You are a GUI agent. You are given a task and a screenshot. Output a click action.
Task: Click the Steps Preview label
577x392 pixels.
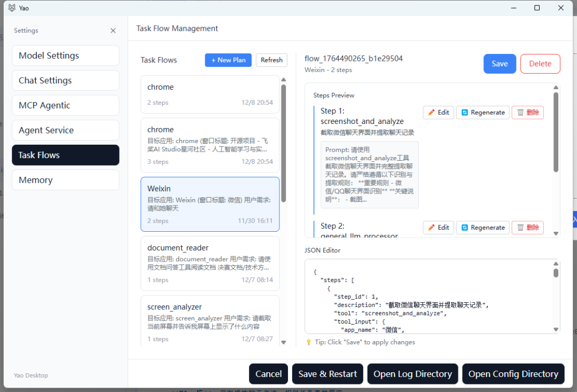(x=334, y=95)
